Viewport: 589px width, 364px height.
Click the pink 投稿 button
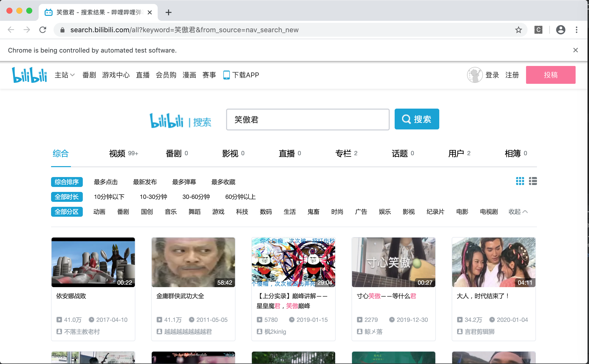point(551,75)
